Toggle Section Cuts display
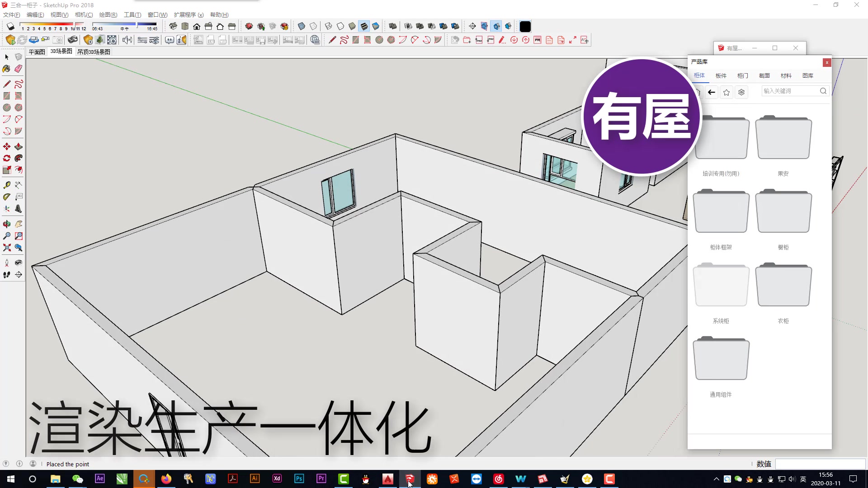The width and height of the screenshot is (868, 488). coord(496,26)
